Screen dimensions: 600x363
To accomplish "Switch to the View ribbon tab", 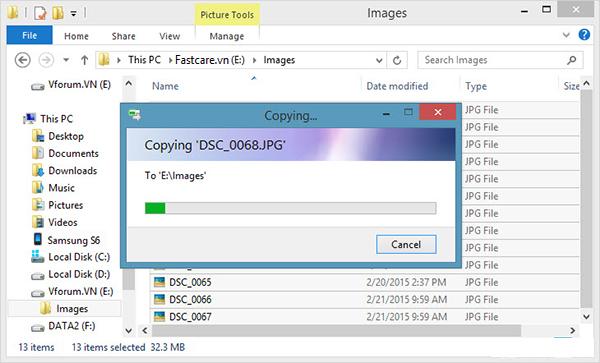I will [x=170, y=36].
